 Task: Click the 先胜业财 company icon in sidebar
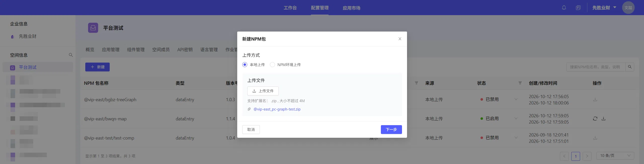(12, 37)
